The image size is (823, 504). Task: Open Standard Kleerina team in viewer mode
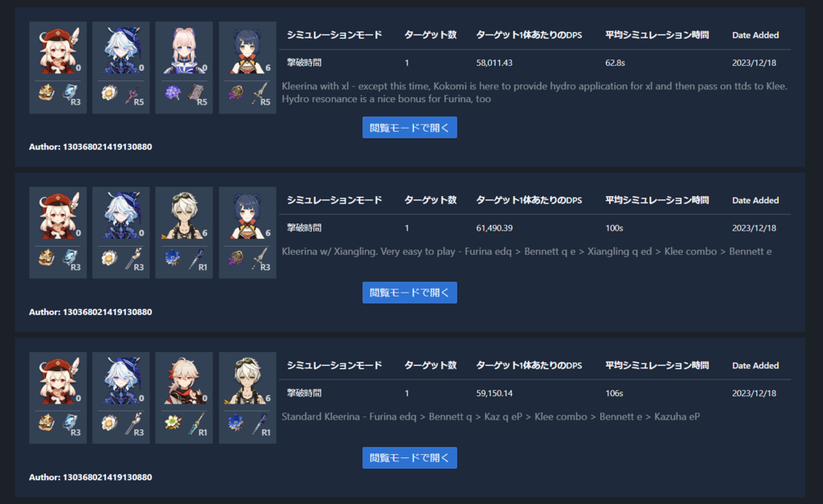[409, 458]
